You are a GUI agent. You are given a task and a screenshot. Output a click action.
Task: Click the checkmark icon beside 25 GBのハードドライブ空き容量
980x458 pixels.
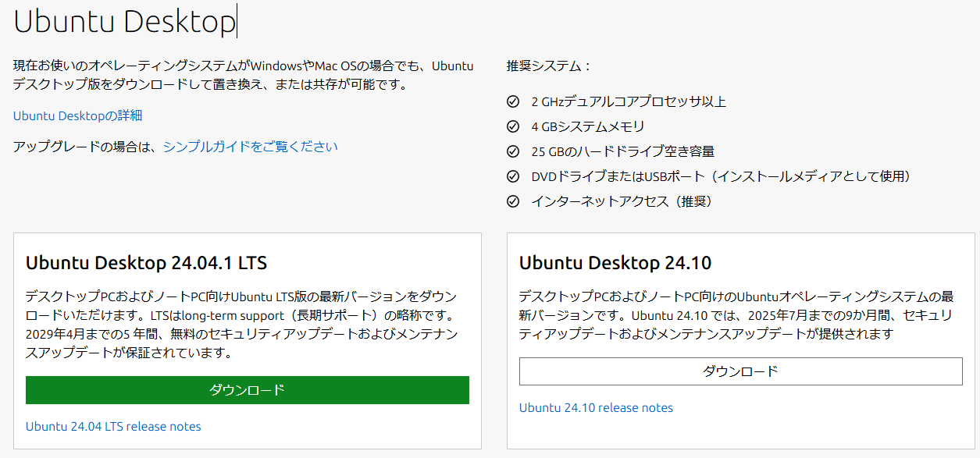513,151
